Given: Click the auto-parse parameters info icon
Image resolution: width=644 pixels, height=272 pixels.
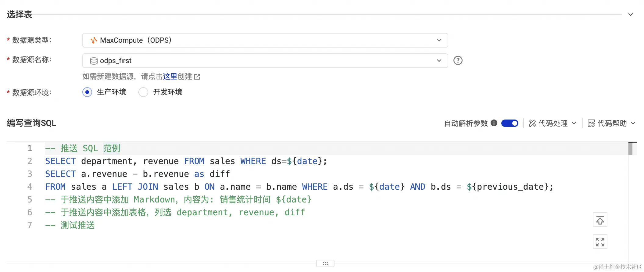Looking at the screenshot, I should [494, 123].
